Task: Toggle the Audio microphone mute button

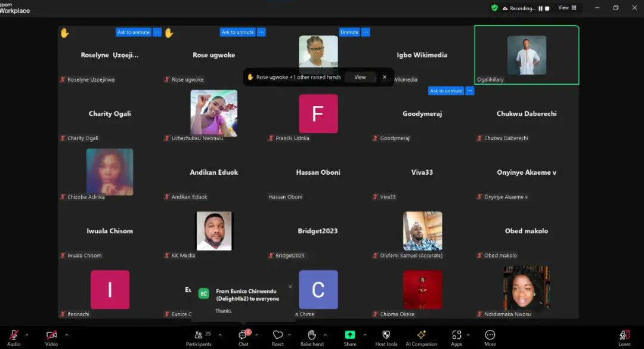Action: pos(14,335)
